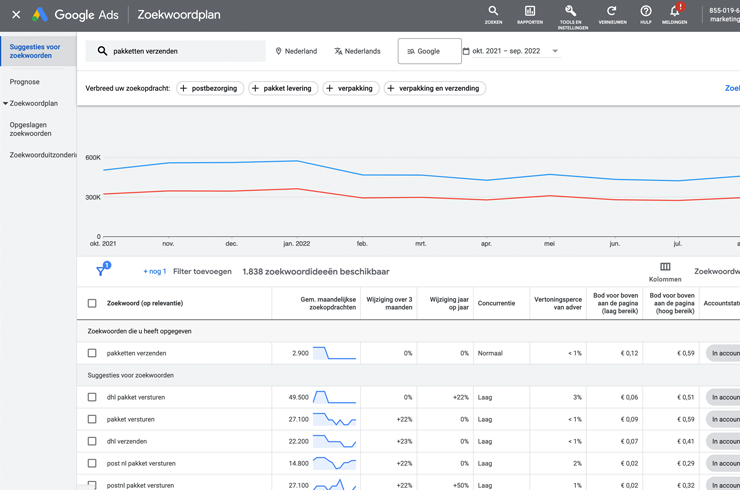
Task: Click the calendar icon beside date range
Action: (466, 51)
